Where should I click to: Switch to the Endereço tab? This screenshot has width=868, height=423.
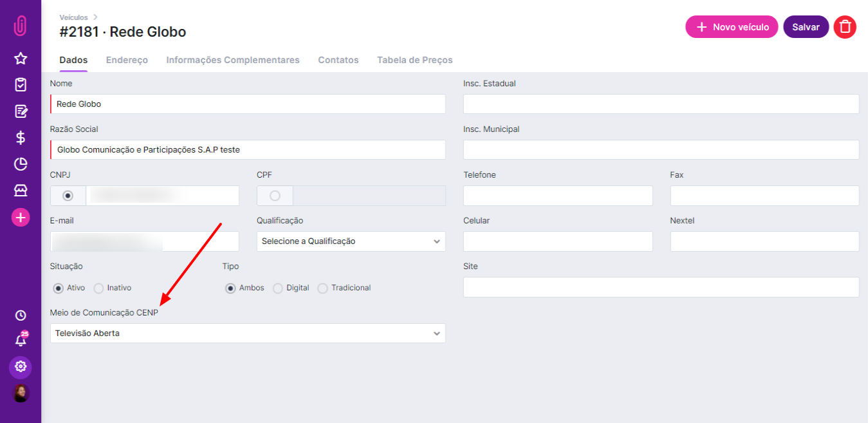click(x=127, y=60)
